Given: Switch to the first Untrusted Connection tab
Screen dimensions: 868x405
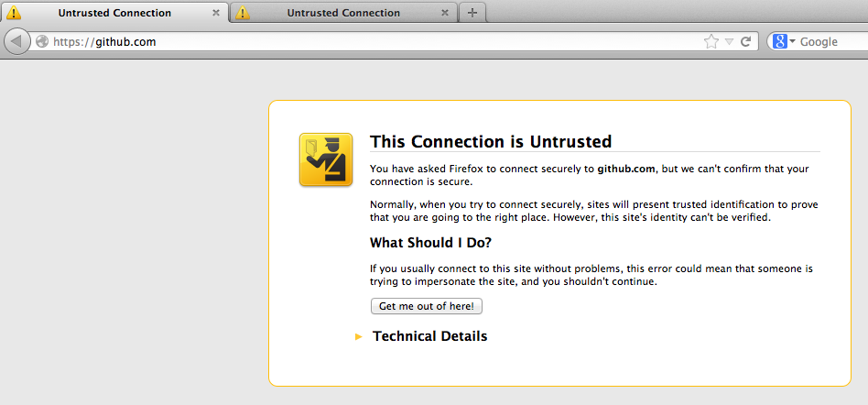Looking at the screenshot, I should (114, 13).
